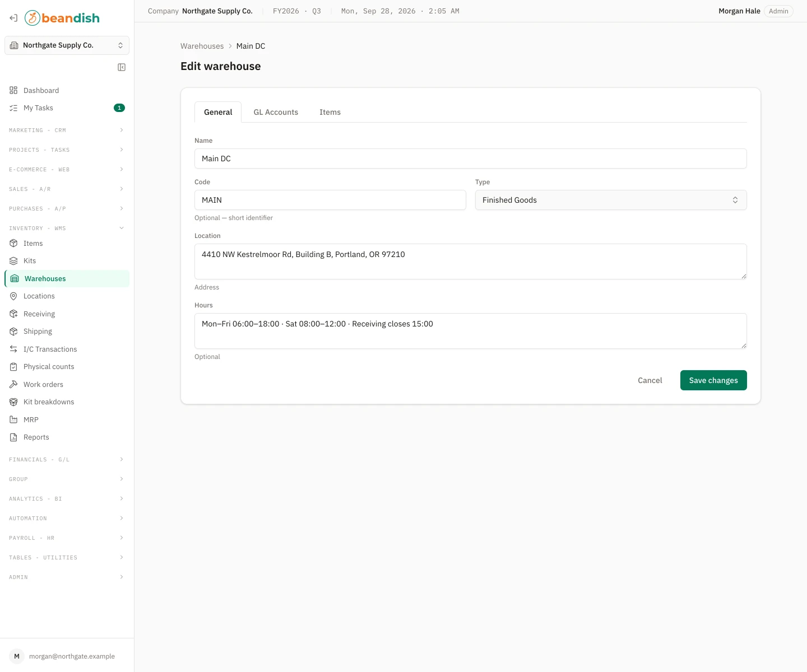
Task: Expand the E-Commerce - Web section
Action: [x=67, y=170]
